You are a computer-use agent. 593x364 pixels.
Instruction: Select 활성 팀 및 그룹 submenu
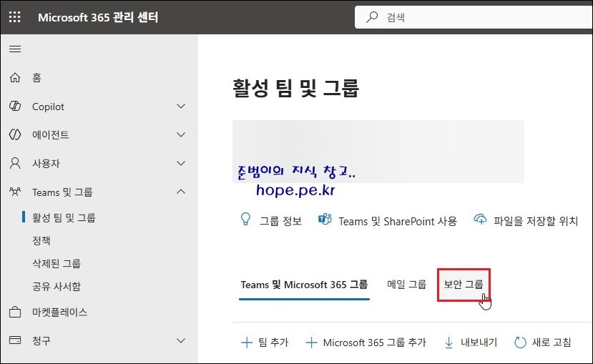click(64, 217)
